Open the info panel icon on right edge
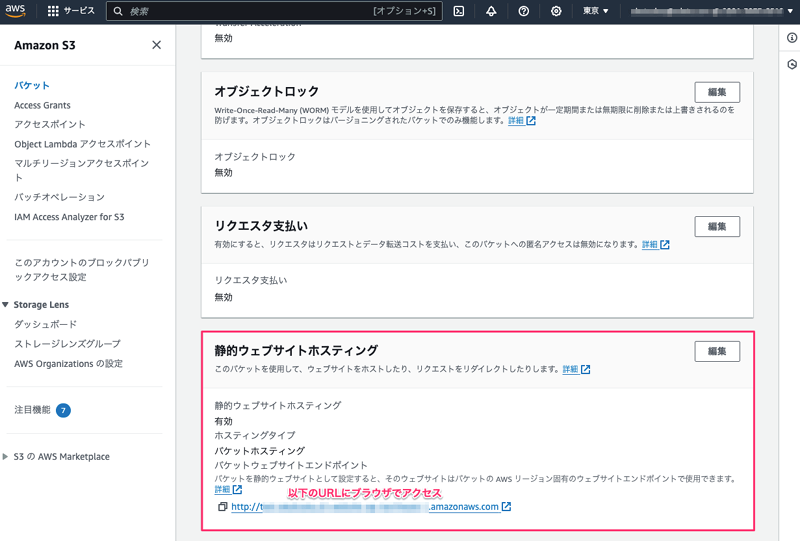 pyautogui.click(x=791, y=37)
